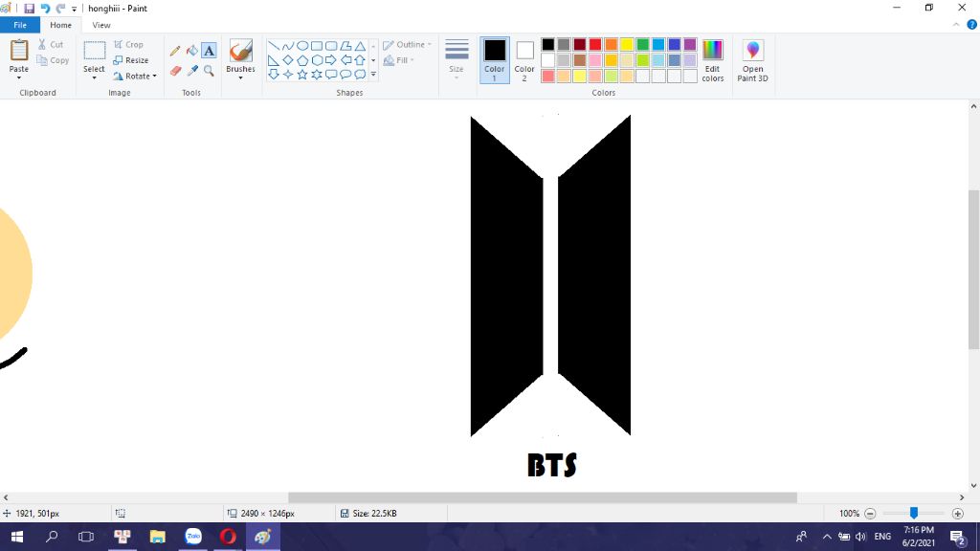Expand the Shapes gallery more arrow
Viewport: 980px width, 551px height.
[x=373, y=75]
